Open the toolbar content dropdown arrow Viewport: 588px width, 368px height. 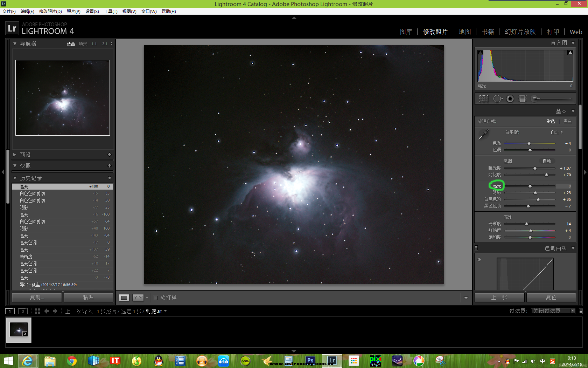[466, 298]
